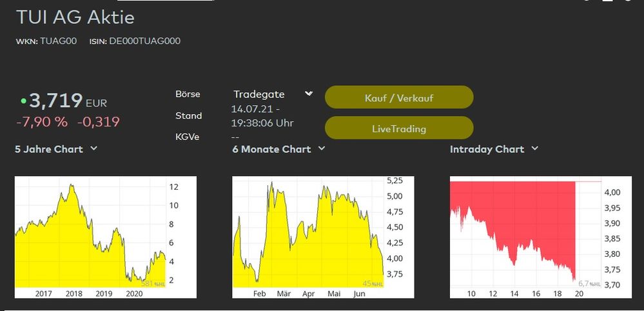The image size is (644, 311).
Task: Click the -7,90 % change value
Action: [42, 122]
